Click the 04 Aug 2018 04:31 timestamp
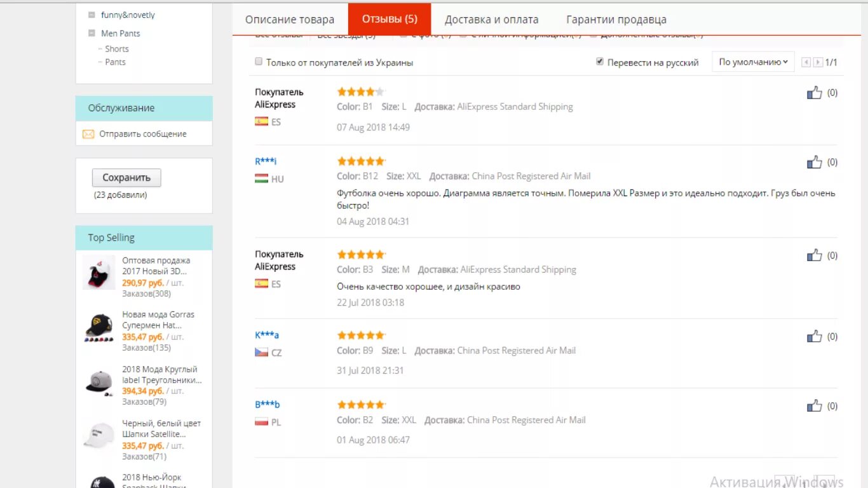Screen dimensions: 868x488 tap(373, 222)
